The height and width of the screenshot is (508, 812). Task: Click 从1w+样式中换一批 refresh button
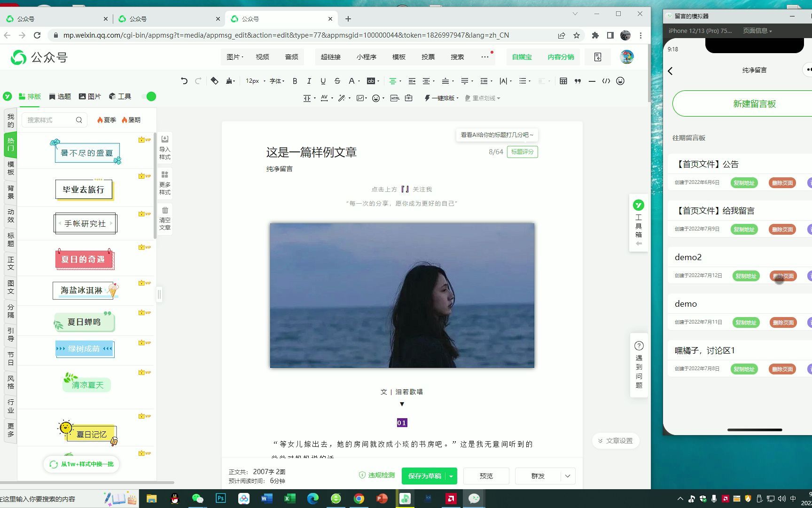pos(82,464)
